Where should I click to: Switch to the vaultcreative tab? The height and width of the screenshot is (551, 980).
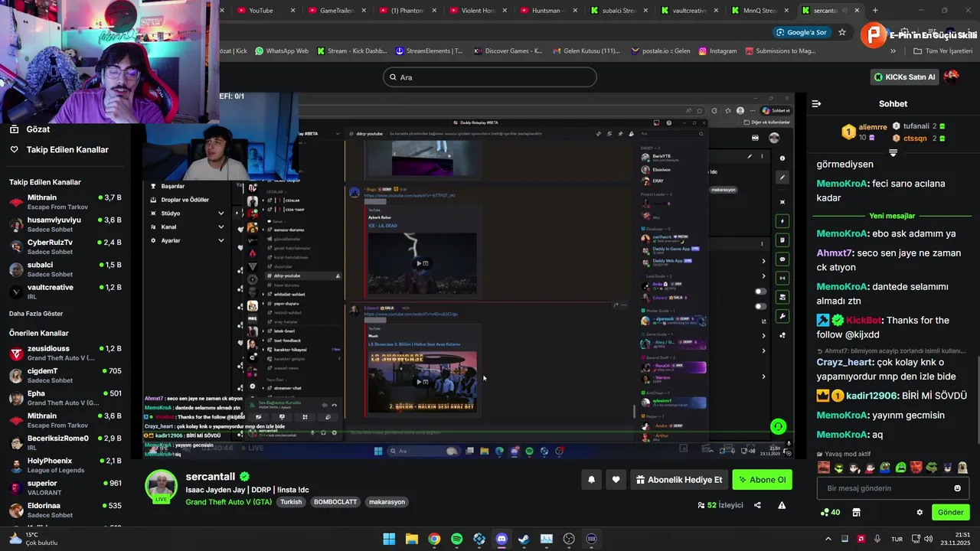click(x=689, y=11)
